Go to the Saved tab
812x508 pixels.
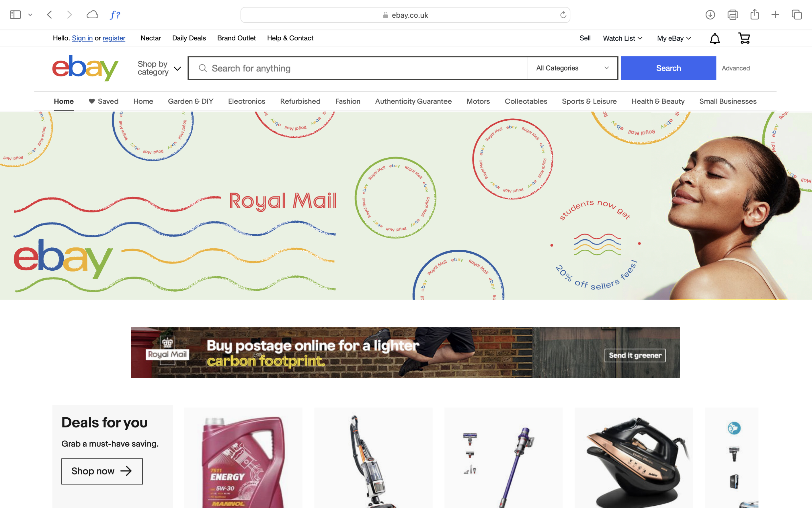(x=104, y=101)
